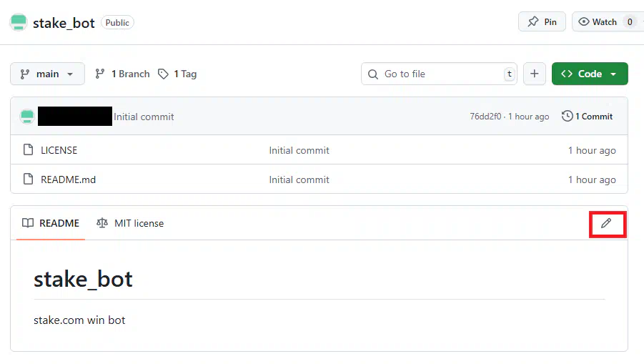Screen dimensions: 644x364
Task: Switch to the README tab
Action: [51, 223]
